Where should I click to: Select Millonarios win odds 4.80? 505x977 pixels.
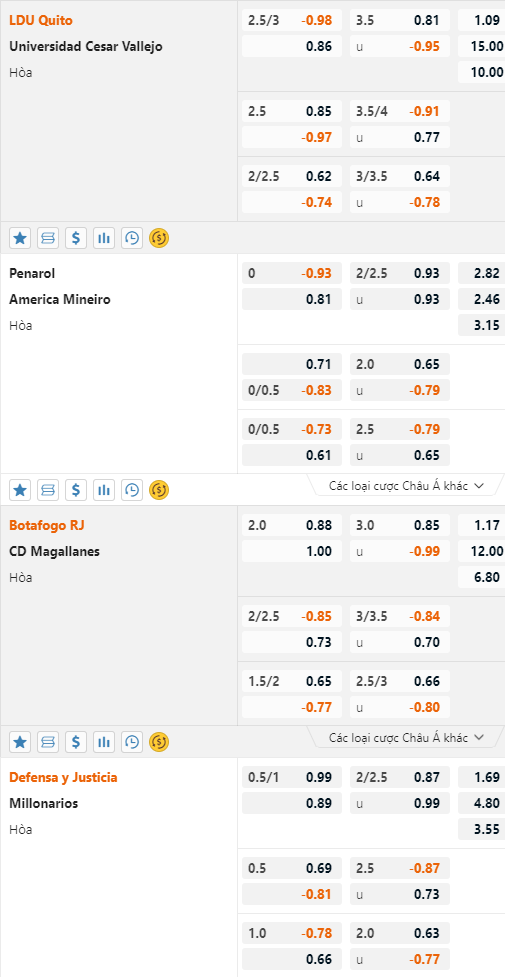point(481,803)
